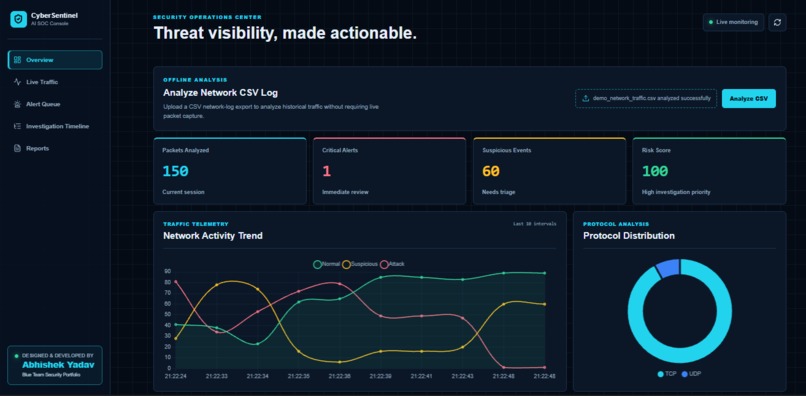
Task: Click the Critical Alerts card
Action: tap(389, 171)
